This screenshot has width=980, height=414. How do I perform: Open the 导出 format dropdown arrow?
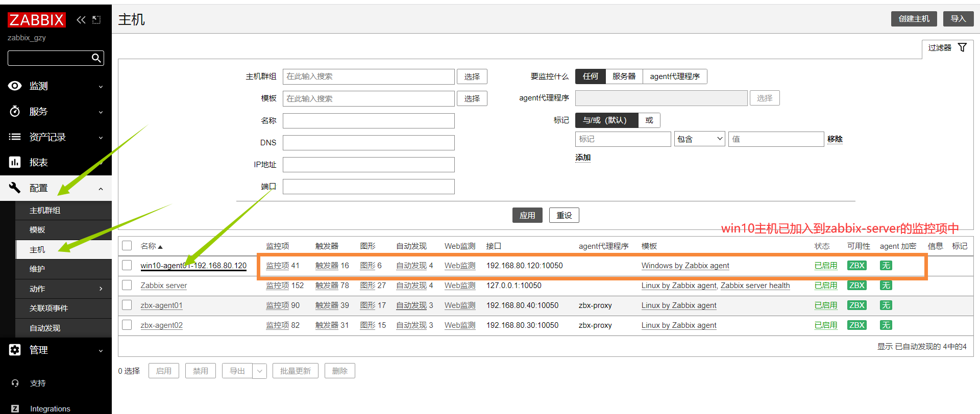[x=260, y=371]
